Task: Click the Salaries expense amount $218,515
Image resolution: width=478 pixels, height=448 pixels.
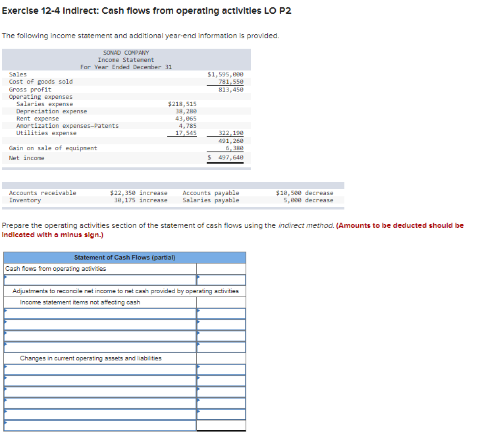Action: [182, 104]
